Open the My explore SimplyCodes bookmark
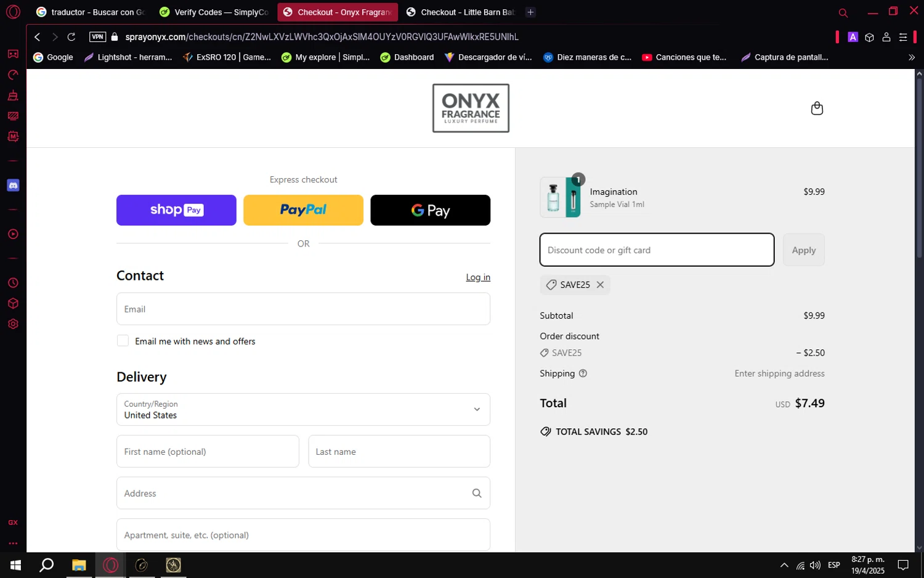 click(x=325, y=57)
